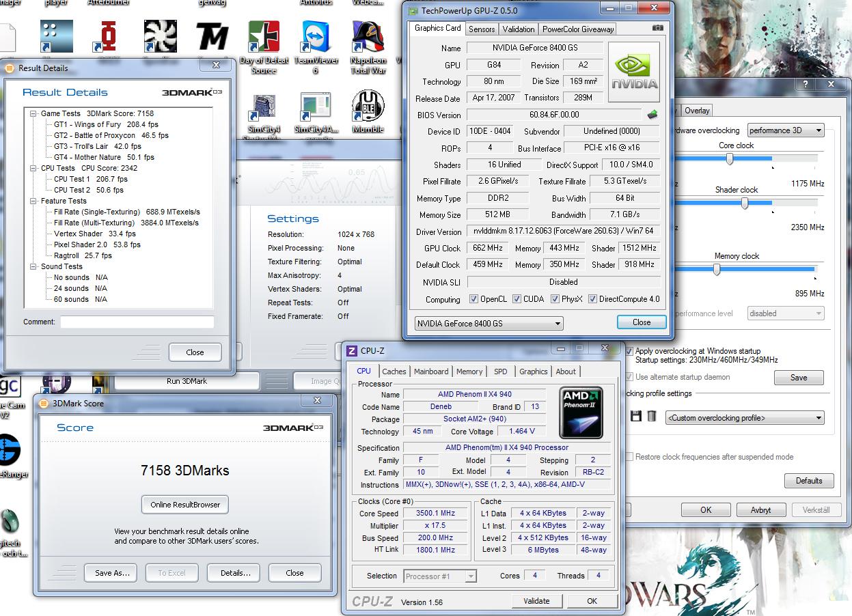Image resolution: width=852 pixels, height=616 pixels.
Task: Click the GPU-Z camera screenshot icon
Action: pos(657,28)
